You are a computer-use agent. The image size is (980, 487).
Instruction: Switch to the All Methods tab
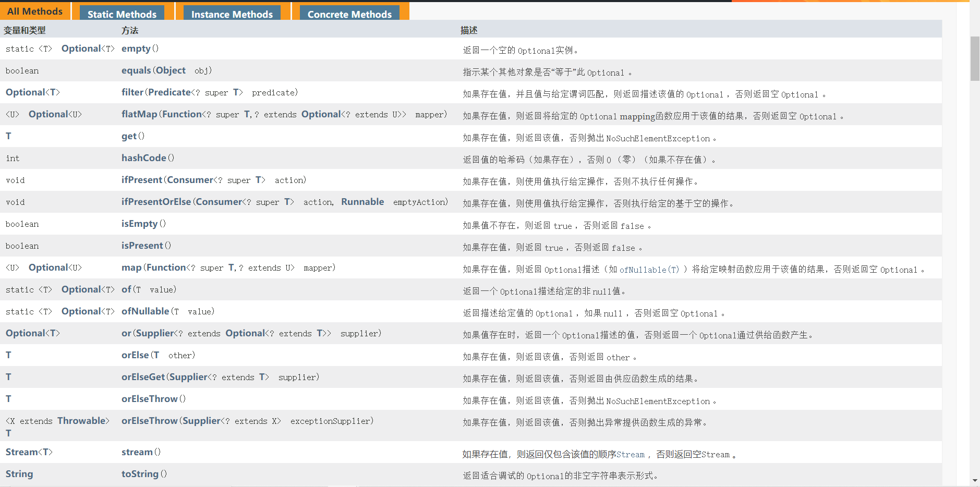[35, 11]
